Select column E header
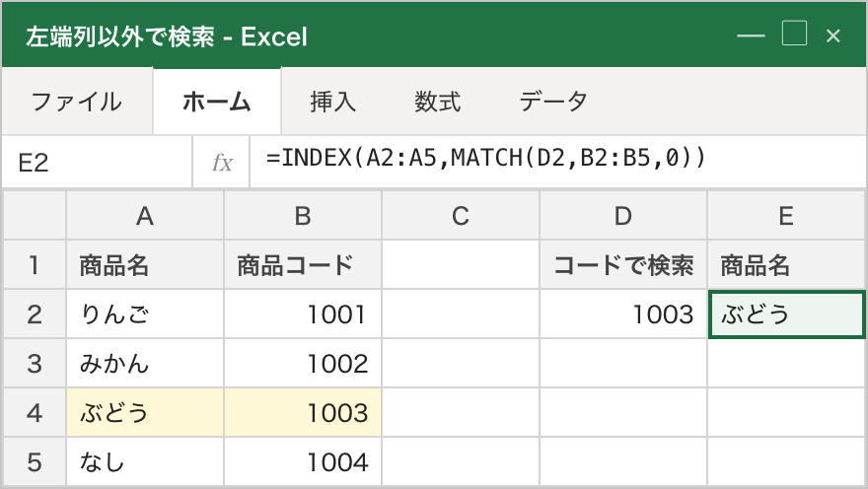 click(x=786, y=216)
